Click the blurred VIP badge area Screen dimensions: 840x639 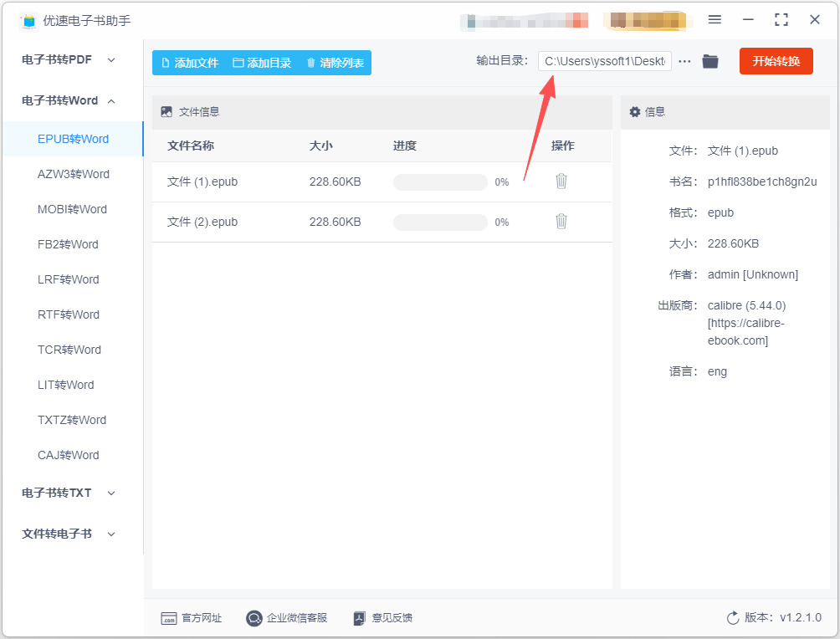[647, 20]
